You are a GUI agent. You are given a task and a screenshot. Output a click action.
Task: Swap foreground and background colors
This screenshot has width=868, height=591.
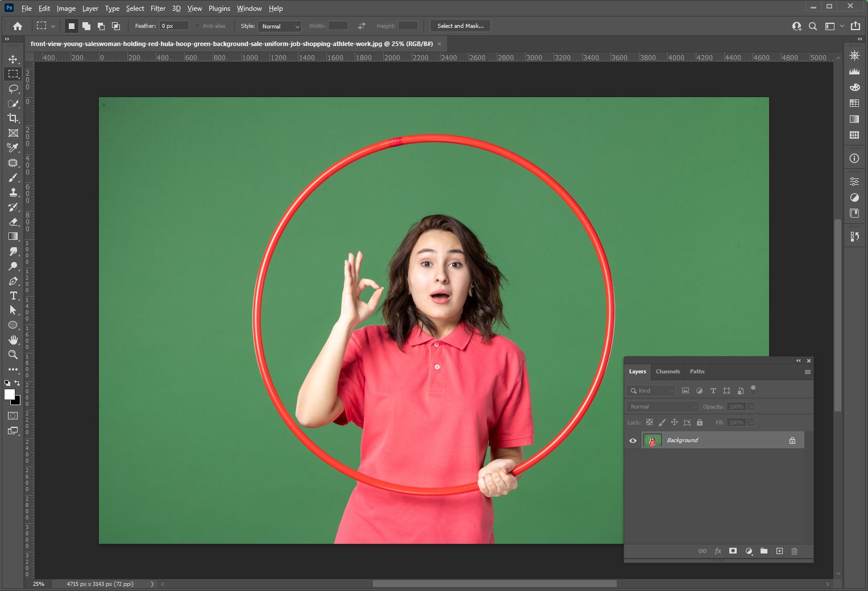17,383
